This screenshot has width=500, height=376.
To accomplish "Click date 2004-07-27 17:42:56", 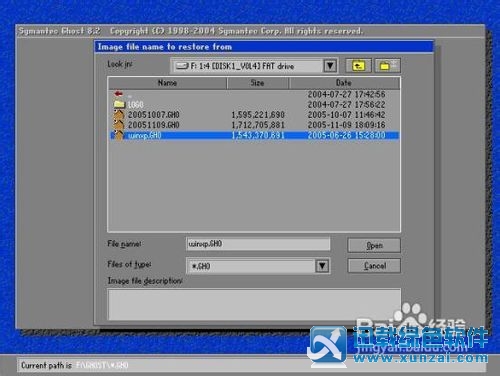I will [x=346, y=94].
